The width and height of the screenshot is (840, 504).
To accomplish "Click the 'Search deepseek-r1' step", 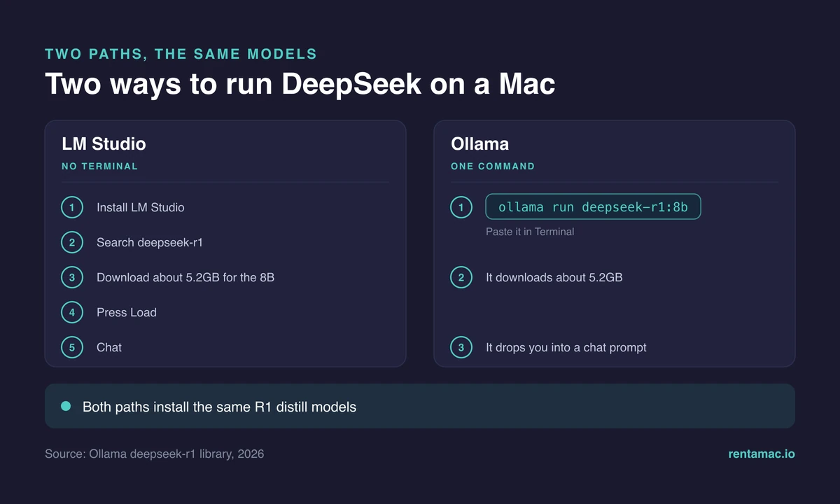I will [x=150, y=242].
